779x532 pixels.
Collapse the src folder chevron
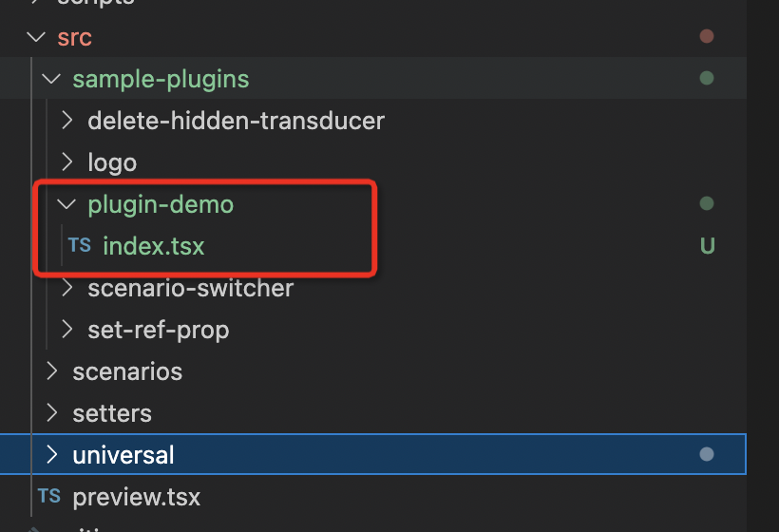pyautogui.click(x=36, y=37)
